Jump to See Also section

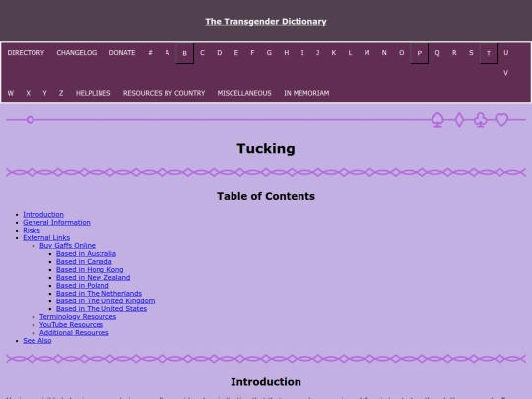coord(37,340)
